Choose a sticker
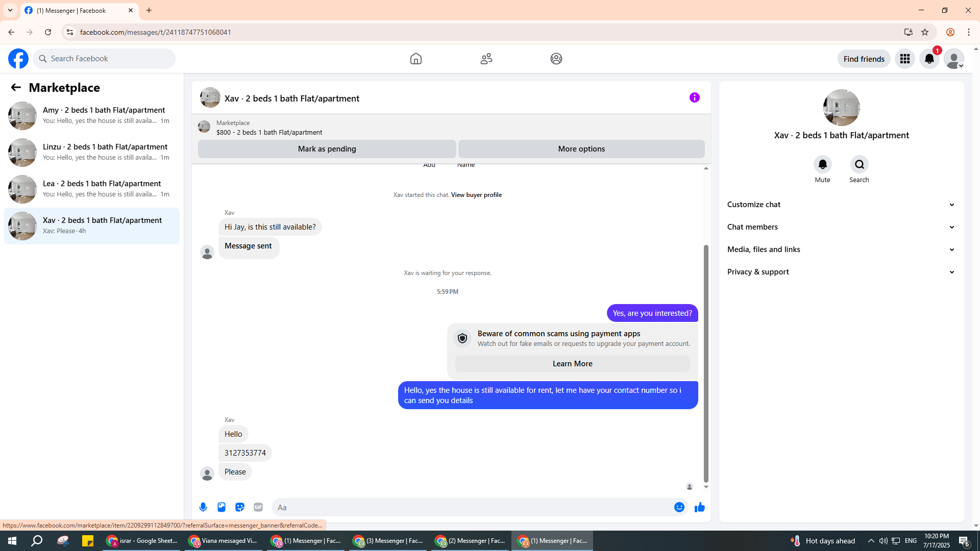Screen dimensions: 980x551 tap(240, 507)
